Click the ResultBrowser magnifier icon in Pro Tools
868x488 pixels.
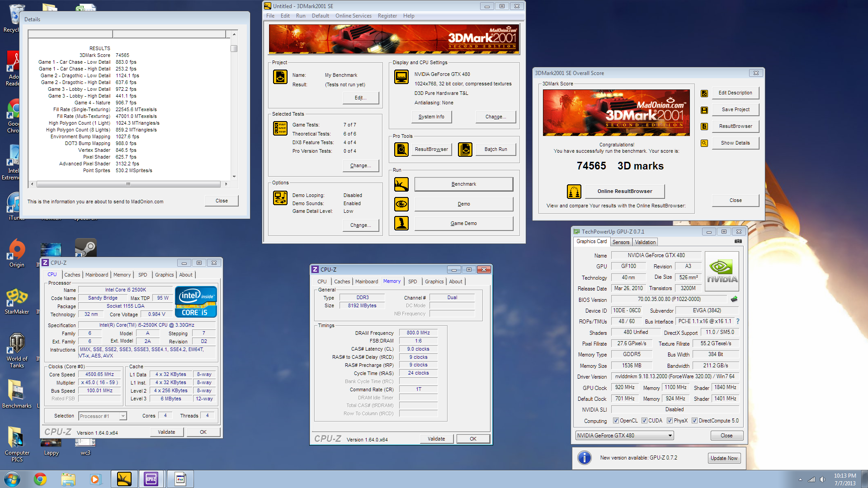[401, 149]
